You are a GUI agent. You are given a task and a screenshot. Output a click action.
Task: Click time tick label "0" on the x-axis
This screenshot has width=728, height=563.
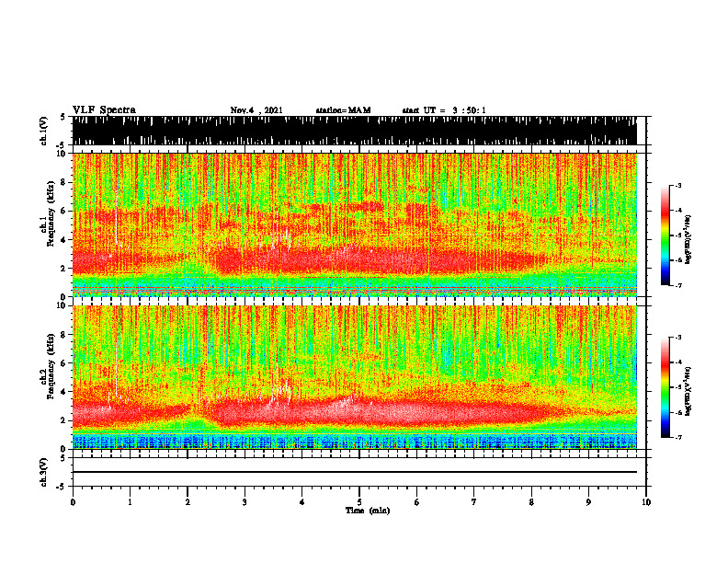[73, 502]
